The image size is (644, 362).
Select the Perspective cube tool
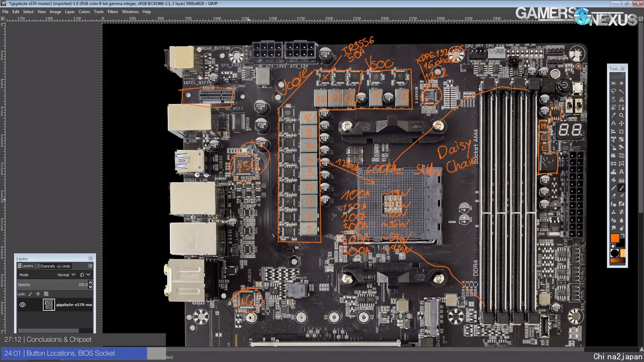pos(622,155)
